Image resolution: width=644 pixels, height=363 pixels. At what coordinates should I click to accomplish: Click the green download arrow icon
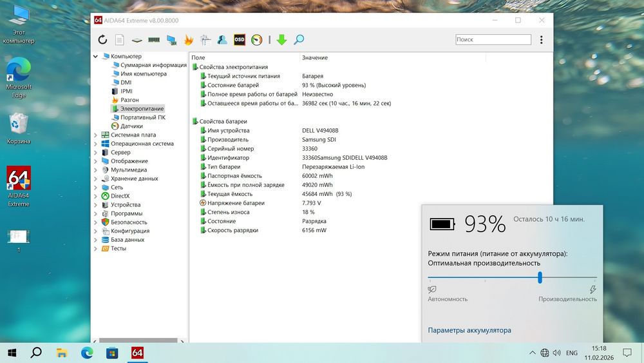pyautogui.click(x=281, y=39)
